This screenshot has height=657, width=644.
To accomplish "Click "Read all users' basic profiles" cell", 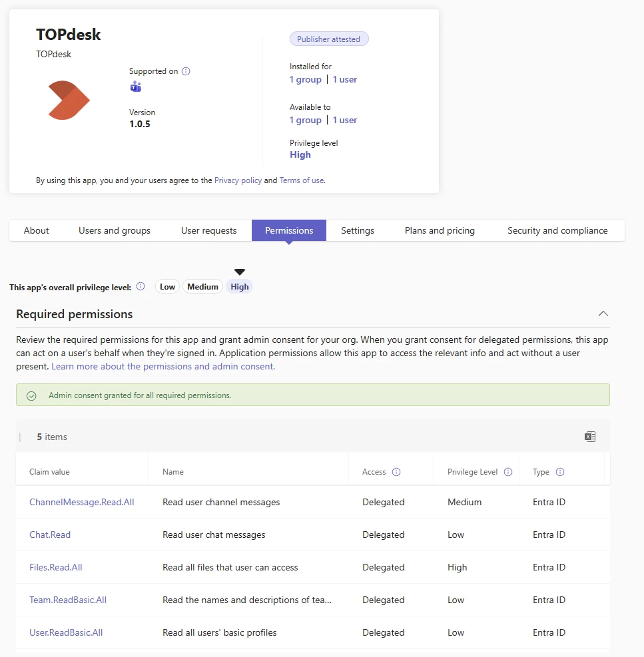I will [220, 632].
